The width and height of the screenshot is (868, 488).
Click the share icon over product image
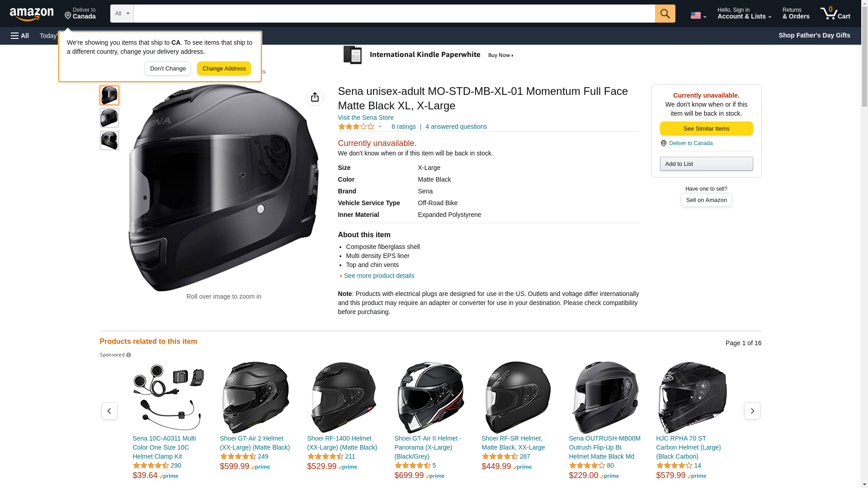point(315,97)
